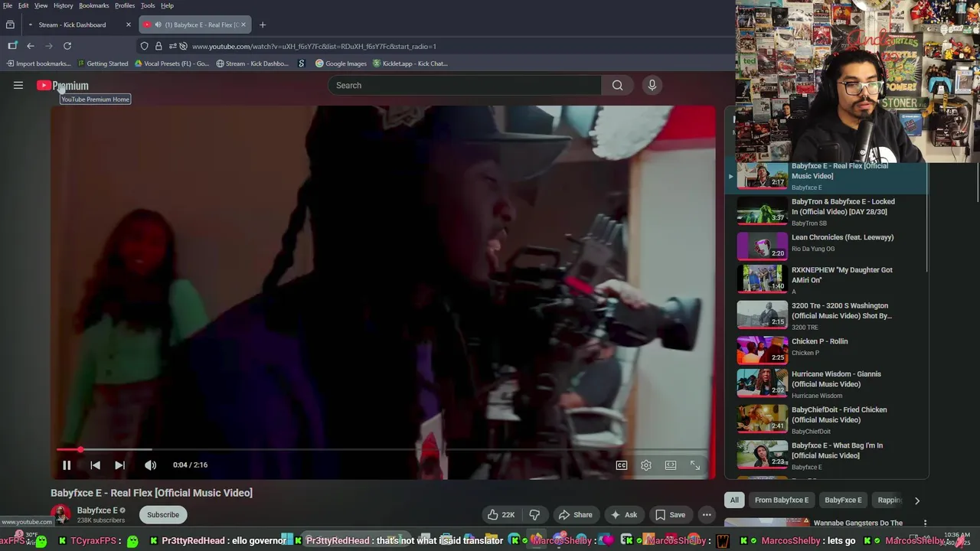Start voice search with microphone icon
980x551 pixels.
click(x=652, y=85)
